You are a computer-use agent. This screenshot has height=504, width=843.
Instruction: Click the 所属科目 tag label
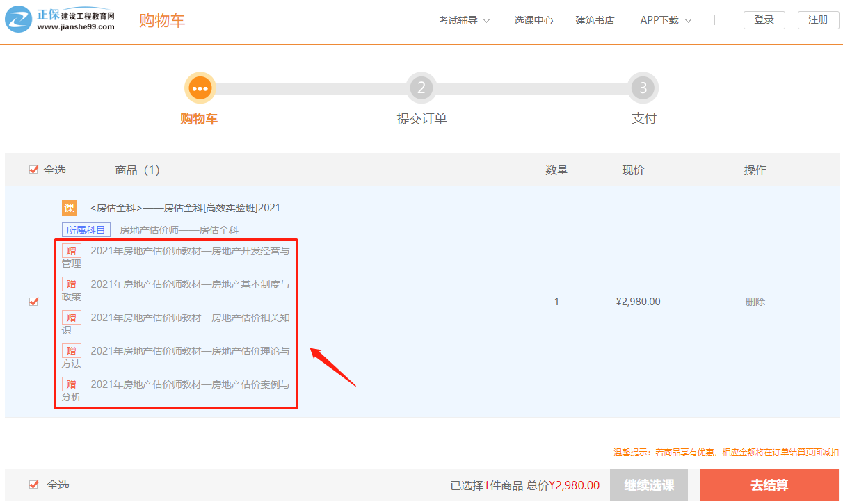click(86, 230)
